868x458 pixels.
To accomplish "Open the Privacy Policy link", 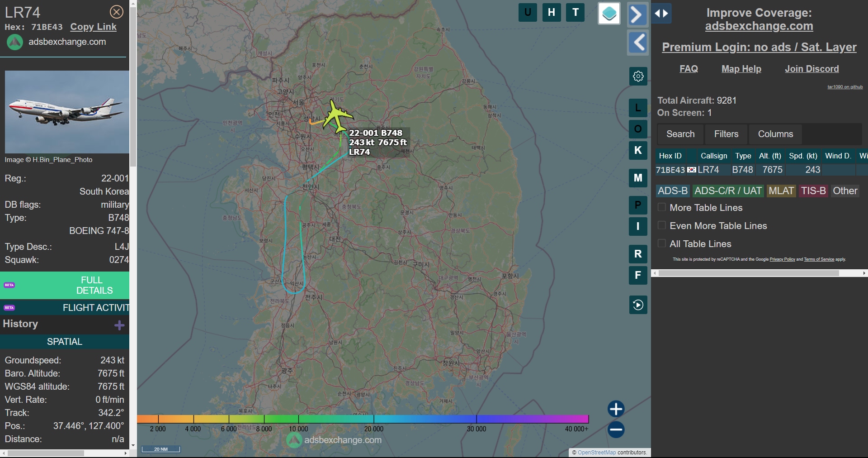I will point(782,259).
